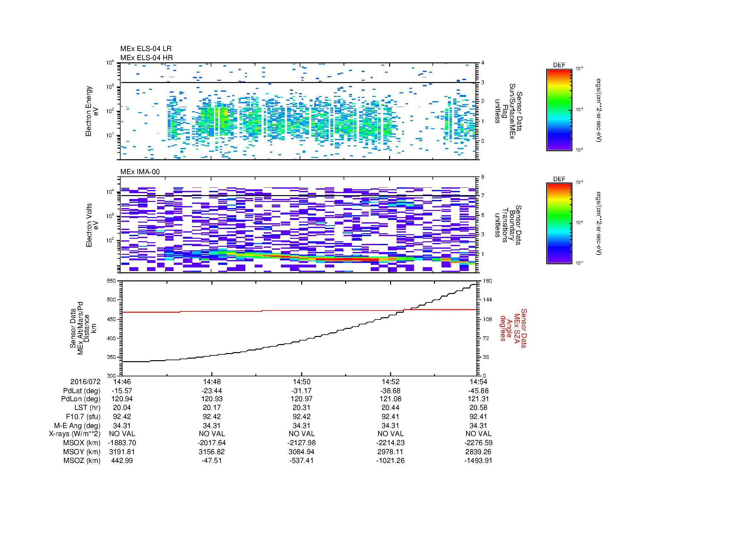
Task: Click the 'Electron Volts eV' axis label
Action: [92, 225]
